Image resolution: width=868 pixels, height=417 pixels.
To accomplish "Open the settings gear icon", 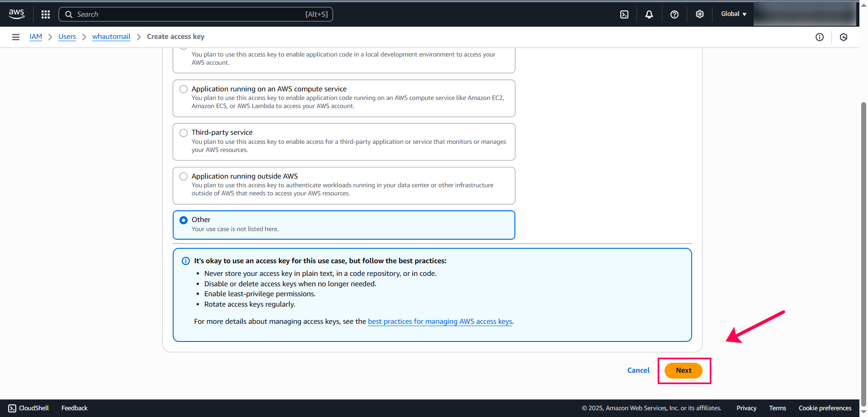I will [x=699, y=14].
